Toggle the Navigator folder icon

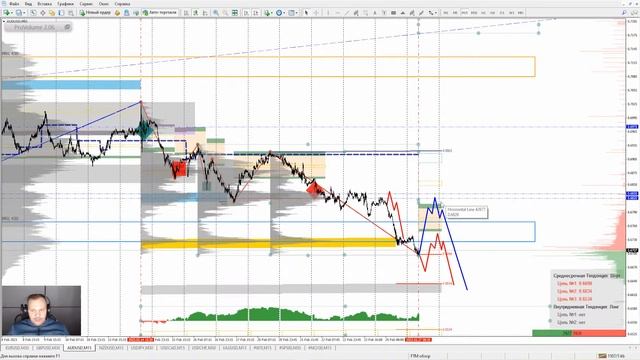[52, 13]
